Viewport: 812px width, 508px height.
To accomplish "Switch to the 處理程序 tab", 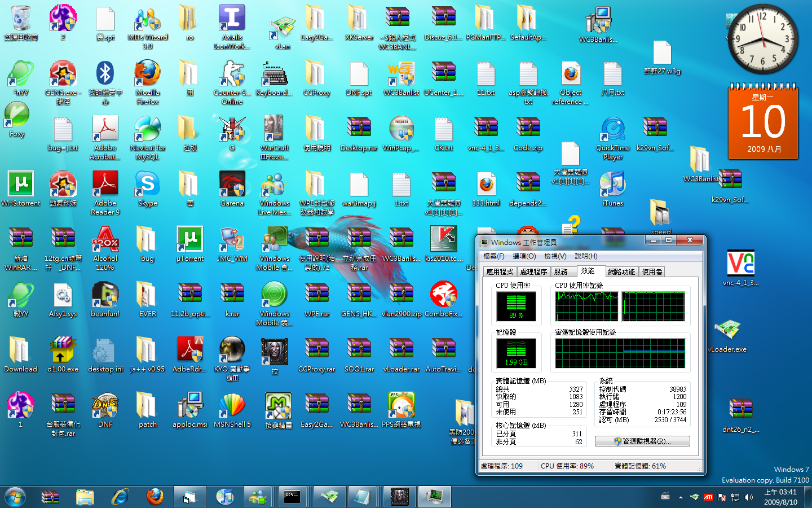I will (x=533, y=271).
